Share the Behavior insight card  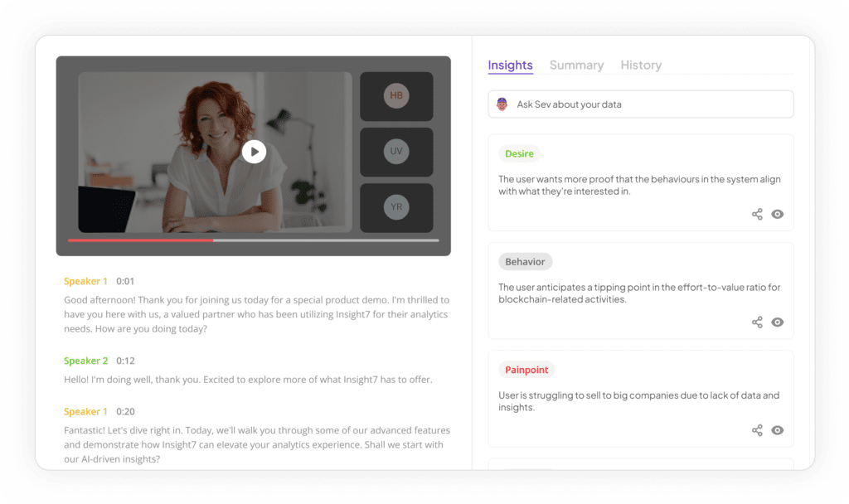[757, 322]
